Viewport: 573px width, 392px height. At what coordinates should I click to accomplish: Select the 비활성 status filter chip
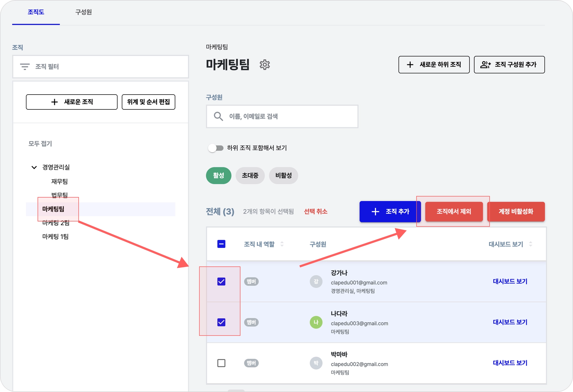point(283,175)
